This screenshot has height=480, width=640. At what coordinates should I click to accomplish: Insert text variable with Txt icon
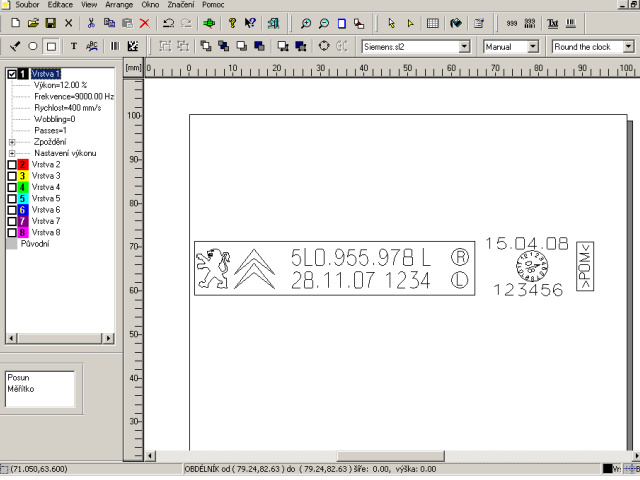coord(553,23)
